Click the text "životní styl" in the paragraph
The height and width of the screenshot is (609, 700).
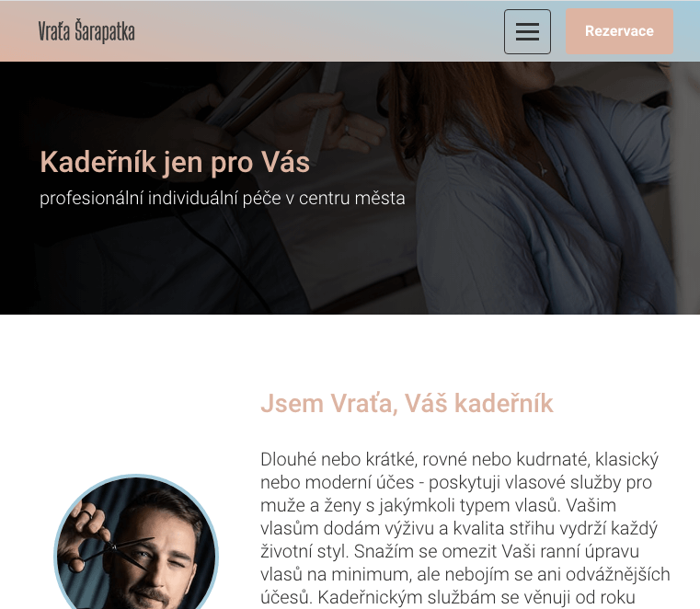304,551
